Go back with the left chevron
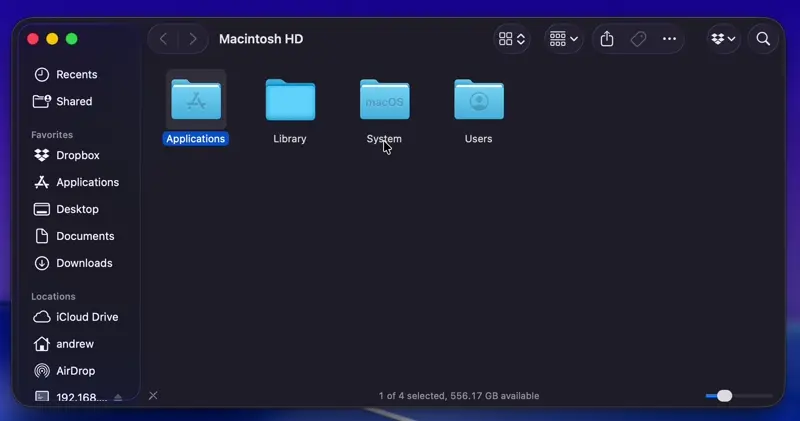 coord(163,39)
